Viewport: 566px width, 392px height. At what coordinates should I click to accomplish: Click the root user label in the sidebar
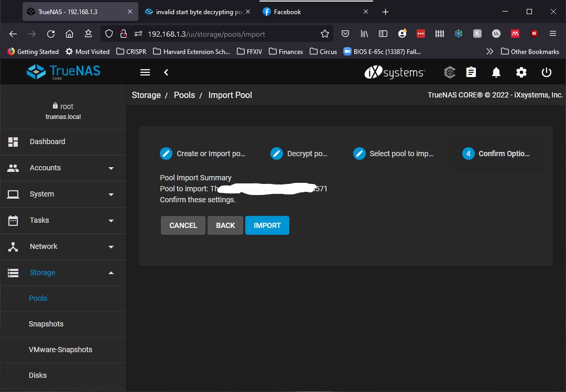[x=63, y=106]
